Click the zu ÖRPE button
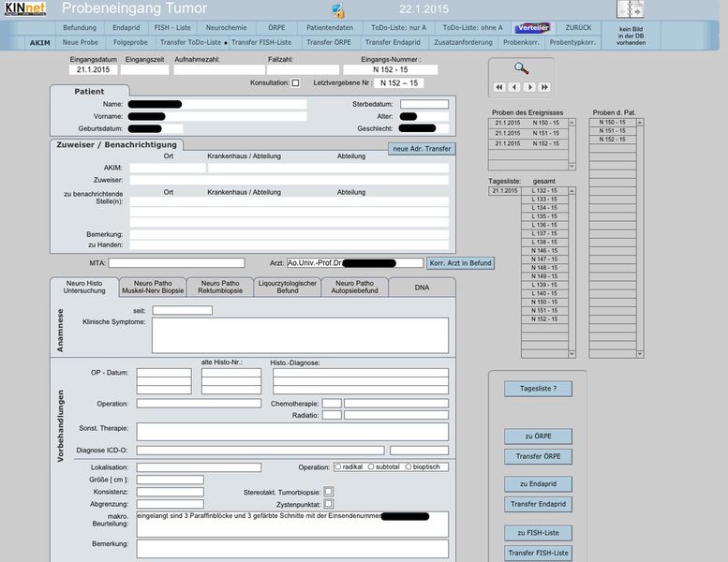This screenshot has height=562, width=728. click(538, 436)
